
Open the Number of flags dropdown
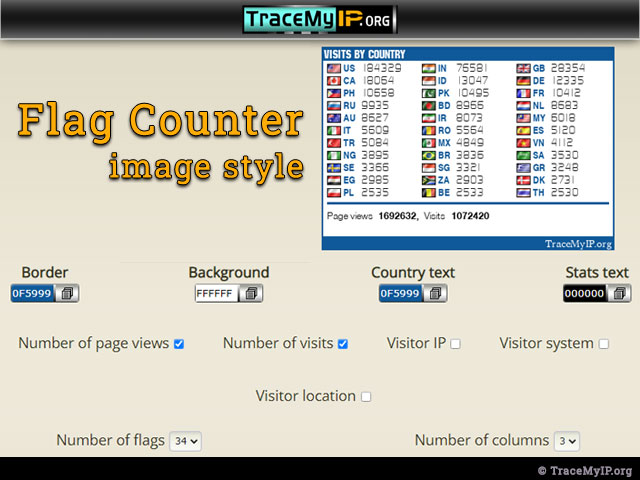click(185, 441)
